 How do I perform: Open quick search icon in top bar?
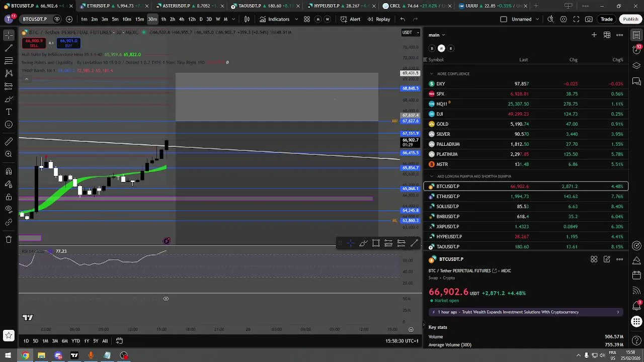(x=550, y=19)
